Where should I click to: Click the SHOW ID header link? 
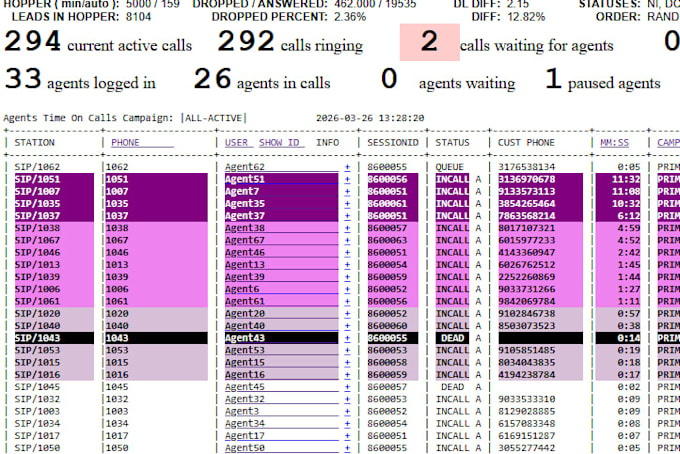click(x=282, y=143)
